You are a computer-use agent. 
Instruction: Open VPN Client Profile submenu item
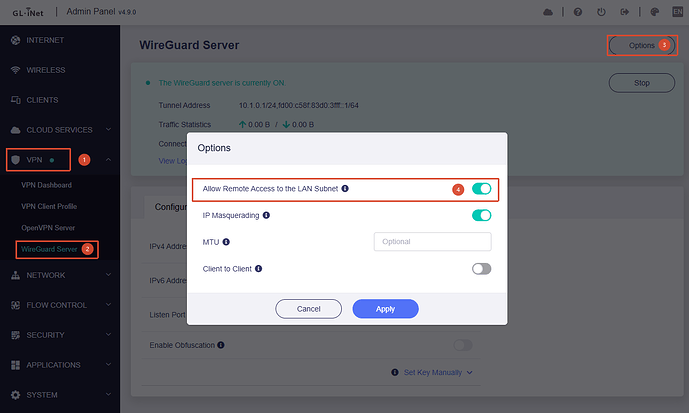pyautogui.click(x=49, y=206)
